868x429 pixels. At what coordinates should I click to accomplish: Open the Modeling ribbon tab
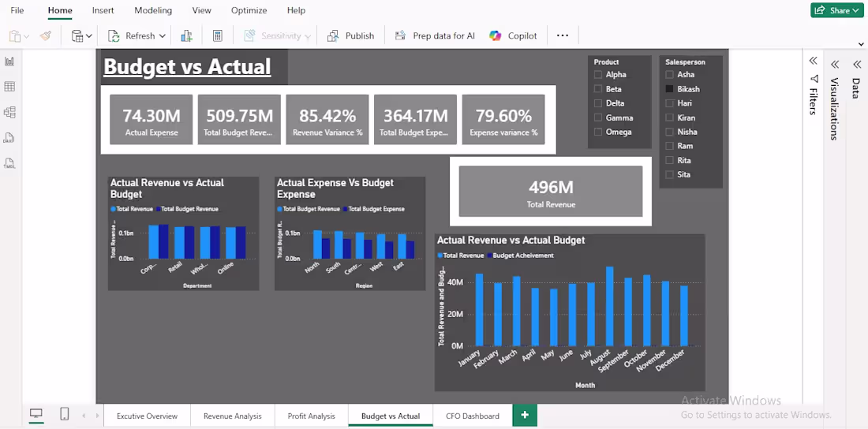(153, 10)
